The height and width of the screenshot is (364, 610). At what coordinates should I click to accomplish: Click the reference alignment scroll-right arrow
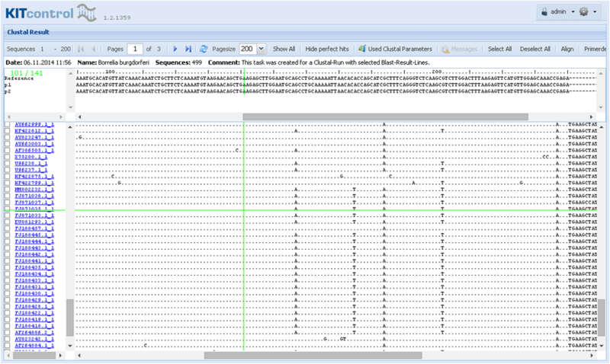[592, 117]
